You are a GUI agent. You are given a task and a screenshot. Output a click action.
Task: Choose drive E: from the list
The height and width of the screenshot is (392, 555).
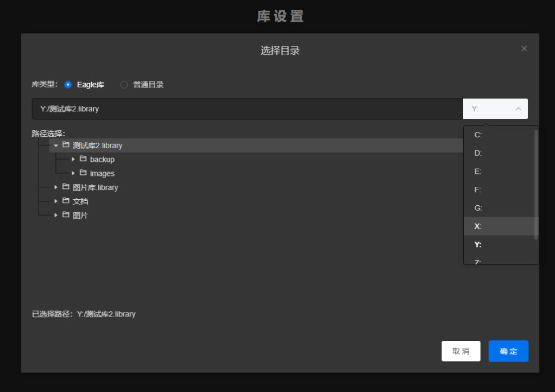tap(499, 172)
